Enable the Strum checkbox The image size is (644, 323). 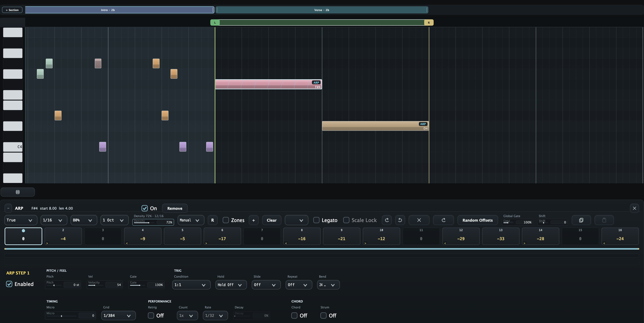point(323,316)
